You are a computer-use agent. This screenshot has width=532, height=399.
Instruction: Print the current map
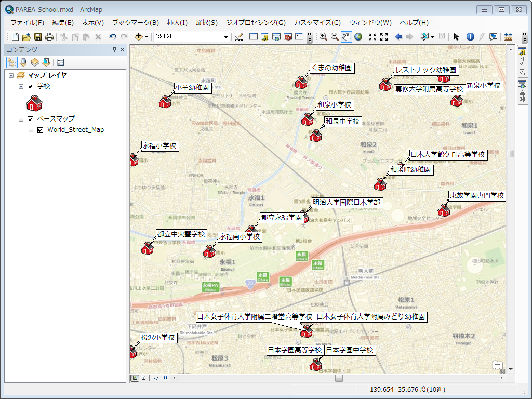tap(49, 37)
